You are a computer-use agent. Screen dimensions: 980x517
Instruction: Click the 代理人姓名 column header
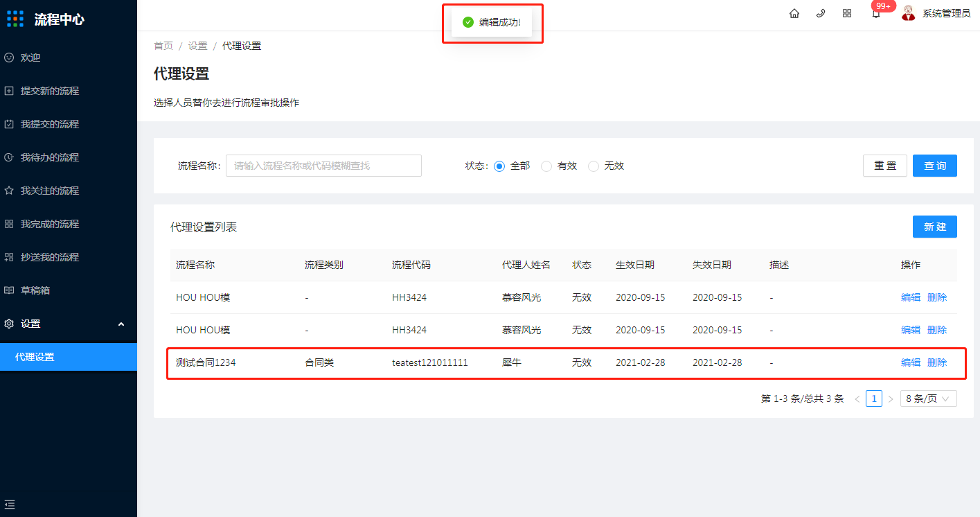526,265
